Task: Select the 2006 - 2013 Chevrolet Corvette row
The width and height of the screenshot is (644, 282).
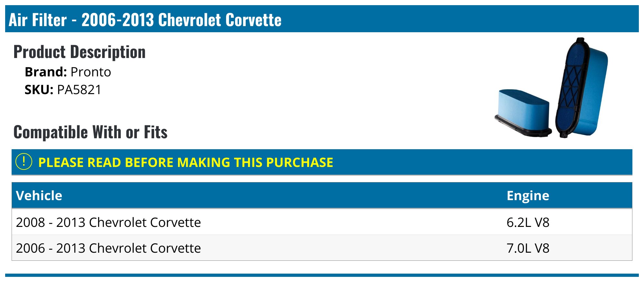Action: [x=108, y=248]
